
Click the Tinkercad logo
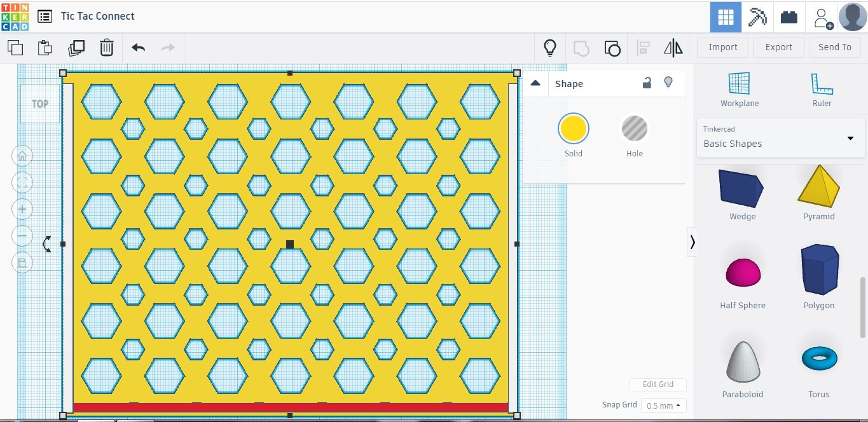point(15,17)
